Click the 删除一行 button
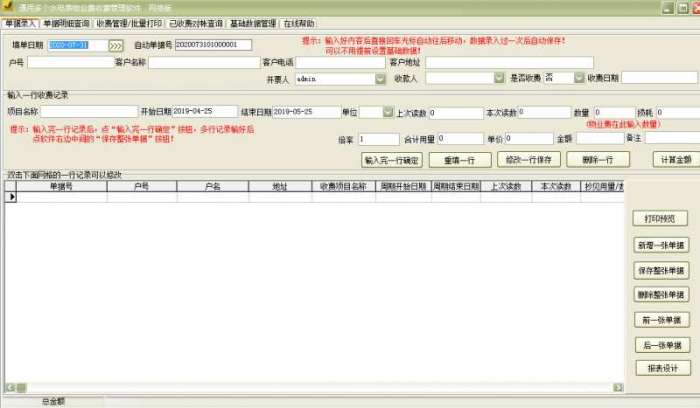The width and height of the screenshot is (700, 408). coord(598,159)
